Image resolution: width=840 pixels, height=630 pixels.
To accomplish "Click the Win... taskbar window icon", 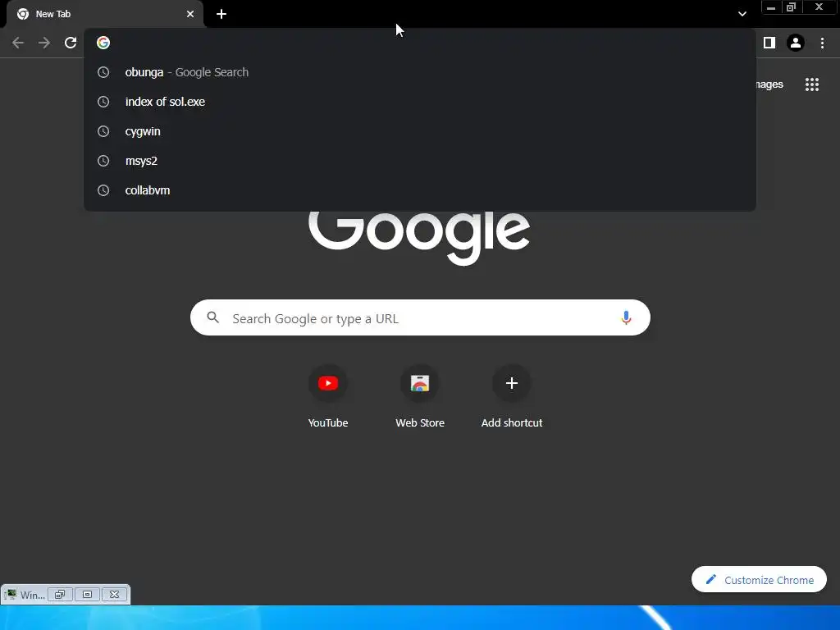I will tap(10, 594).
